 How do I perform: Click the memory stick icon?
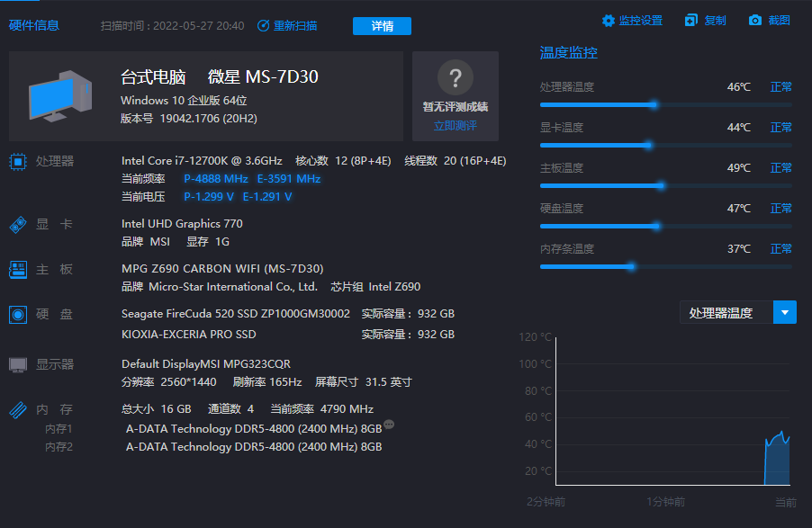pyautogui.click(x=18, y=410)
